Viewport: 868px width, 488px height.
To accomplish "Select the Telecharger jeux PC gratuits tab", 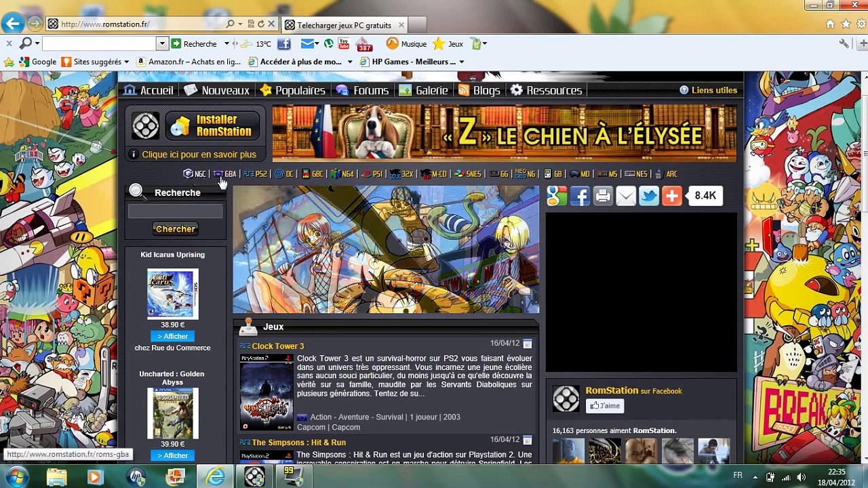I will coord(344,25).
